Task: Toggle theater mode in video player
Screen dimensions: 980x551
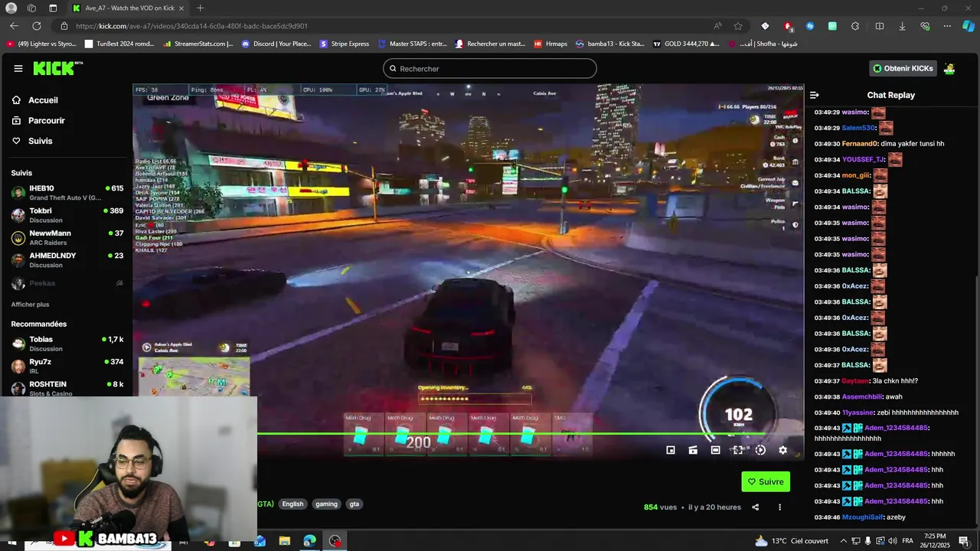Action: 715,450
